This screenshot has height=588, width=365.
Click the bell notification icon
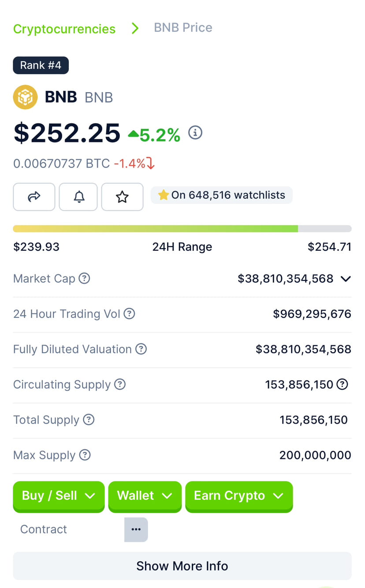[78, 197]
